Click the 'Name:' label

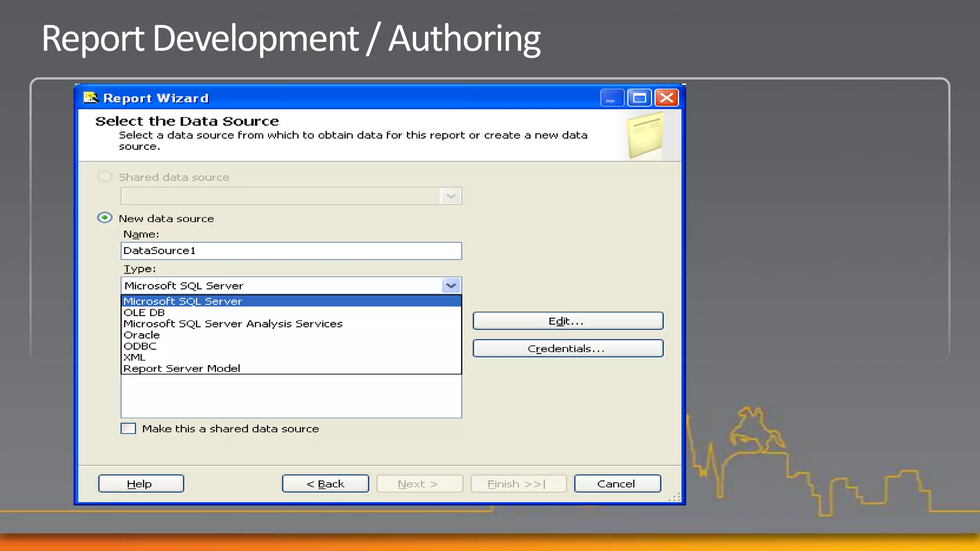[x=141, y=234]
